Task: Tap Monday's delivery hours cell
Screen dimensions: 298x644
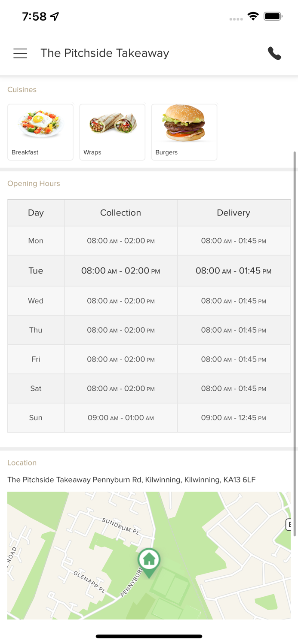Action: pos(233,241)
